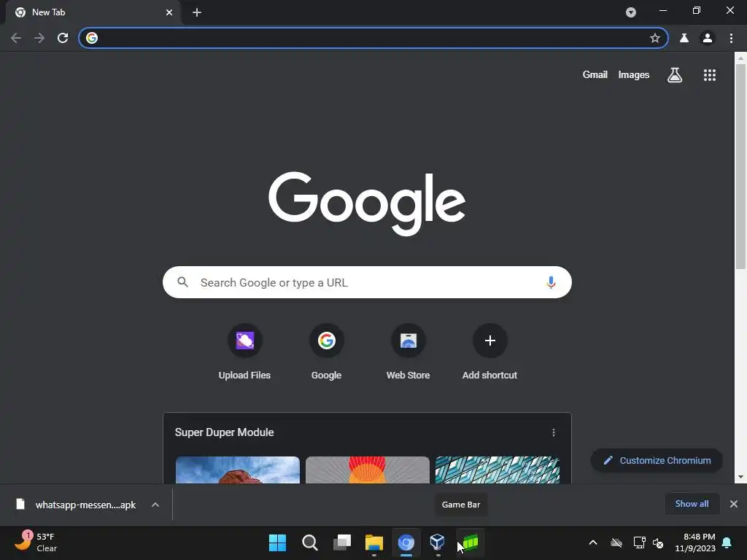747x560 pixels.
Task: Open the Web Store shortcut
Action: (409, 352)
